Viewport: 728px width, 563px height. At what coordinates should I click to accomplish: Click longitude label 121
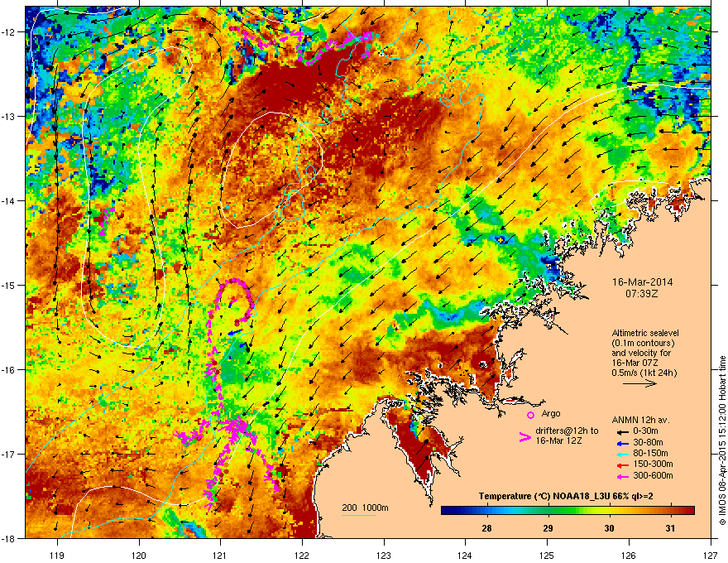220,555
